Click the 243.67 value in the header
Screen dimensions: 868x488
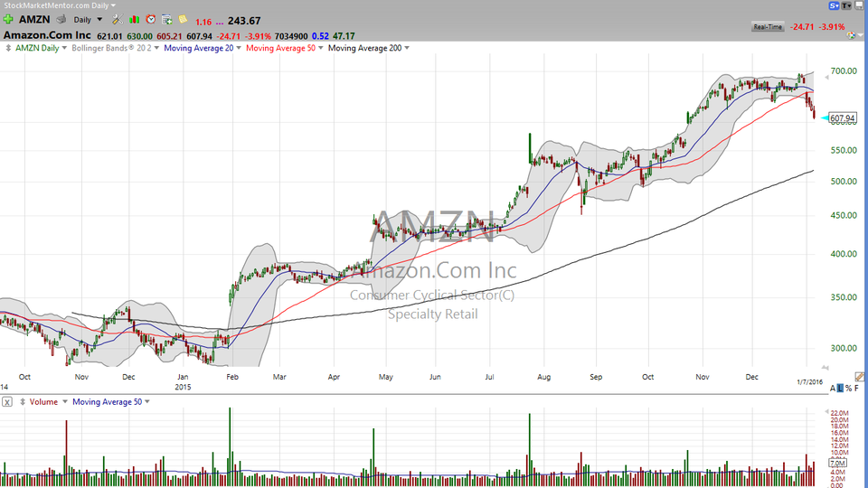pos(244,21)
